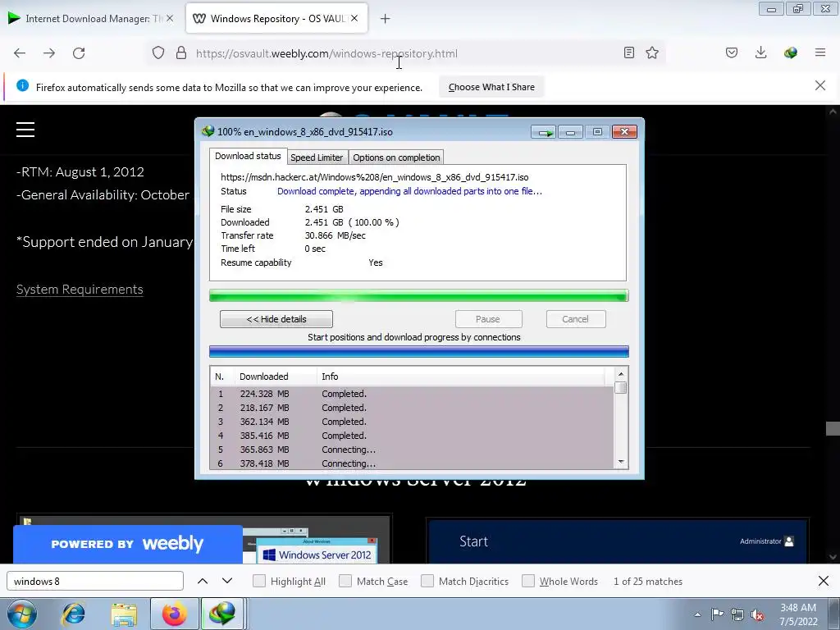Open the muted volume tray icon
The width and height of the screenshot is (840, 630).
pyautogui.click(x=757, y=615)
